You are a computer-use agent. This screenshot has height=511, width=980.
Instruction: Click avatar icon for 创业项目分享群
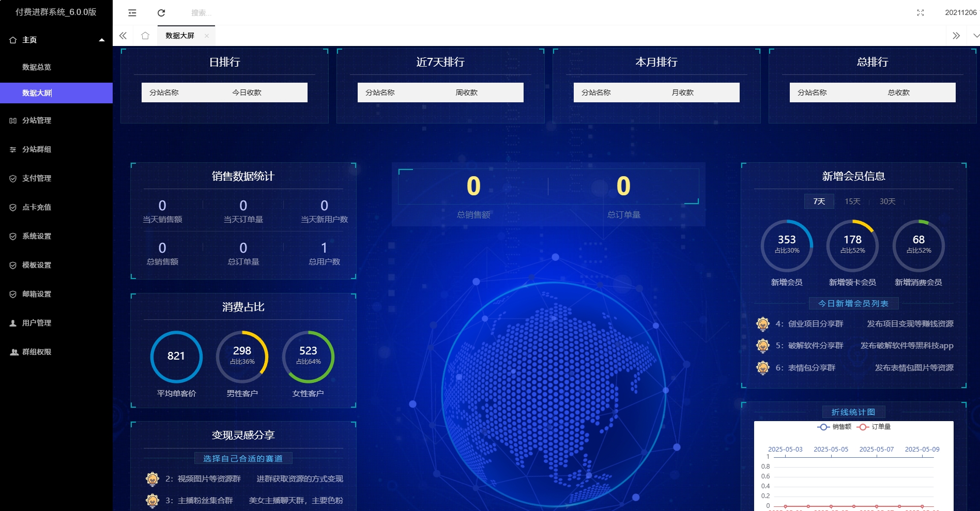[x=763, y=324]
